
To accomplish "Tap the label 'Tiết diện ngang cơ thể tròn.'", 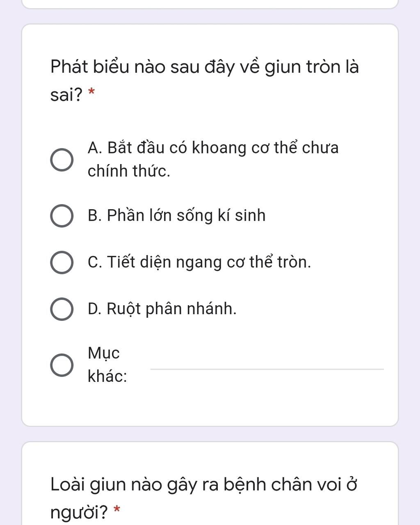I will [x=209, y=262].
